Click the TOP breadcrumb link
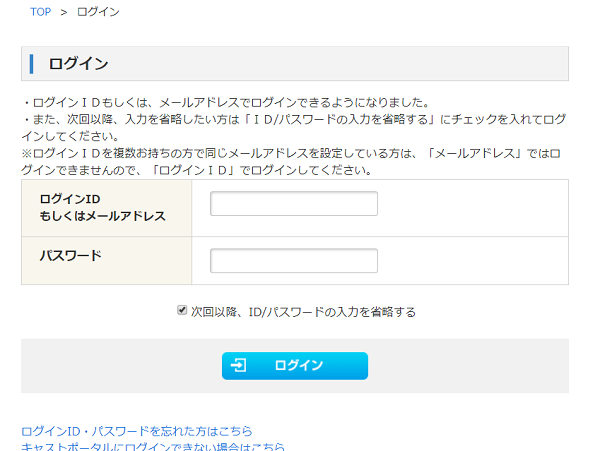 coord(40,12)
